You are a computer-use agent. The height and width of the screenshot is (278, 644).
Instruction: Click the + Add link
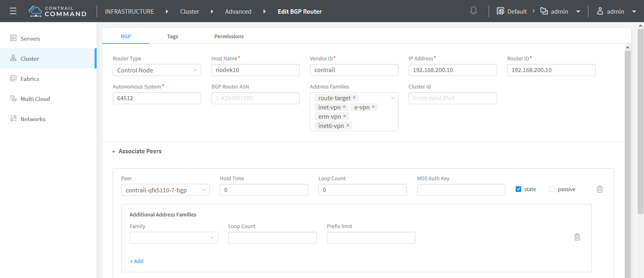pyautogui.click(x=136, y=261)
